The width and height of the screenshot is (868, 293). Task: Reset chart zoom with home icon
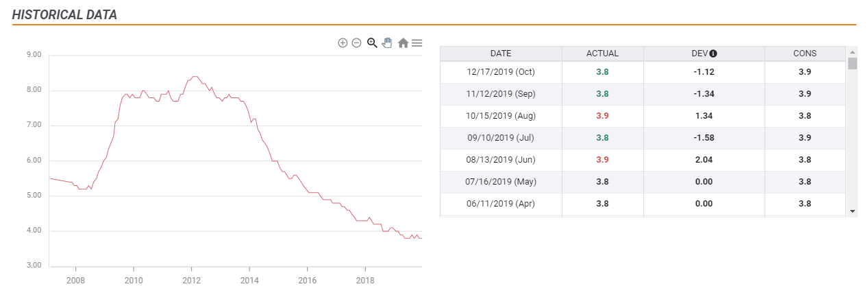point(403,43)
